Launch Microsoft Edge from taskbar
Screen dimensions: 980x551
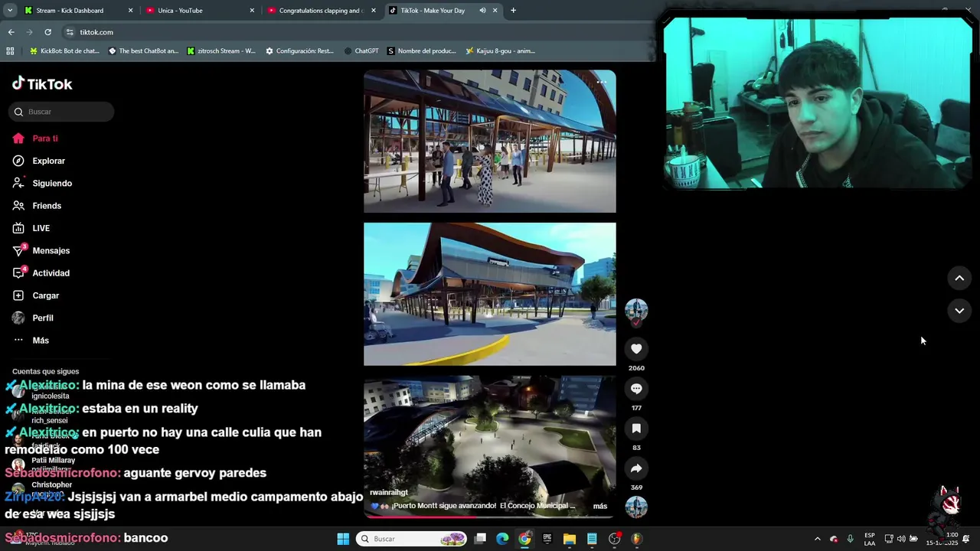click(502, 539)
